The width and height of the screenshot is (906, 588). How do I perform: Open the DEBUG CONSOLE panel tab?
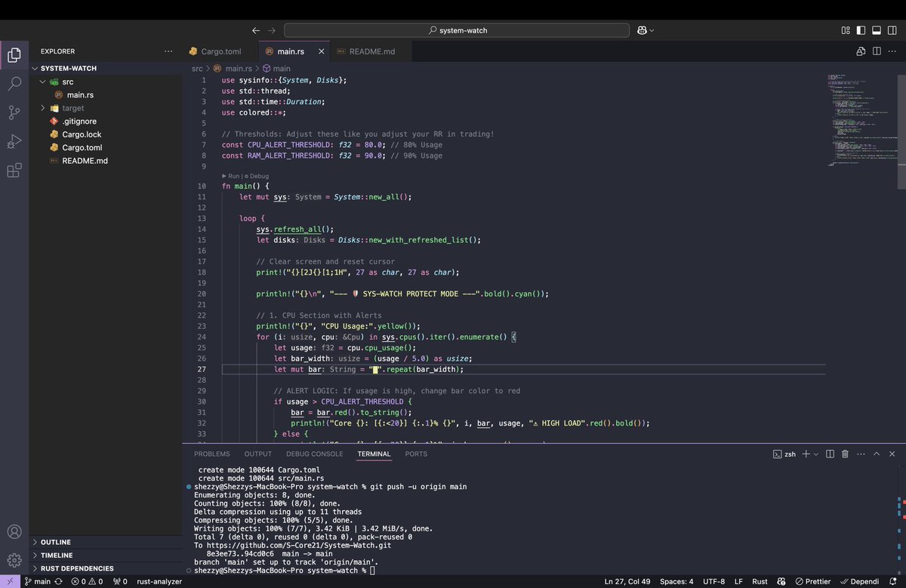coord(314,454)
